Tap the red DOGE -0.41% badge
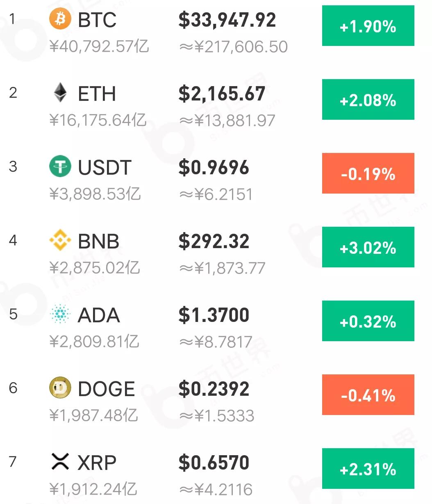Image resolution: width=432 pixels, height=504 pixels. [368, 395]
